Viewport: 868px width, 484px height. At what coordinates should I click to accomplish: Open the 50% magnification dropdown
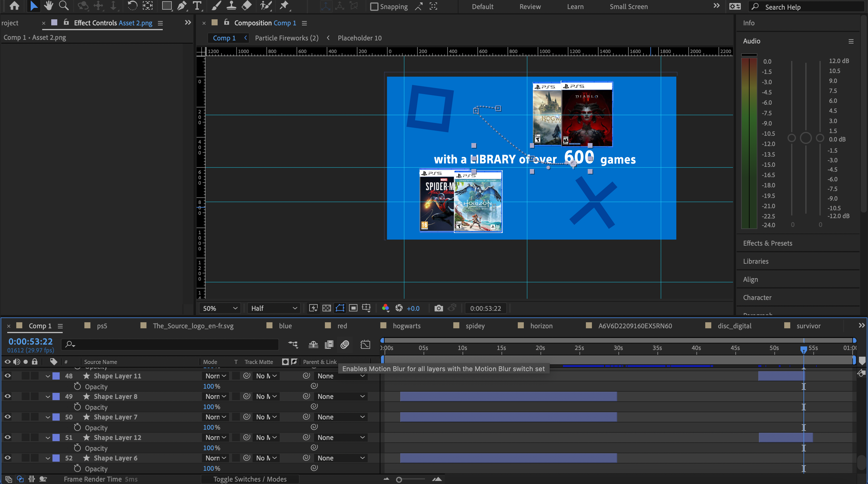coord(220,308)
